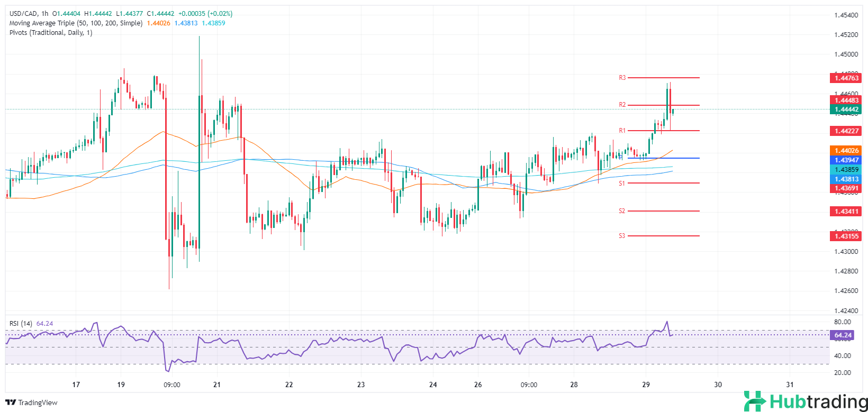Click the green 1.44442 current price tag
868x412 pixels.
(x=846, y=110)
